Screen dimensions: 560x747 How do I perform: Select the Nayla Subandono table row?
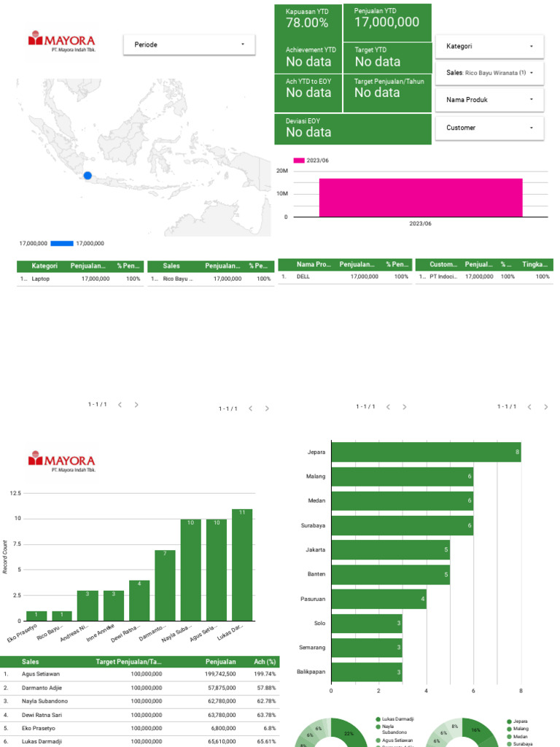click(139, 701)
